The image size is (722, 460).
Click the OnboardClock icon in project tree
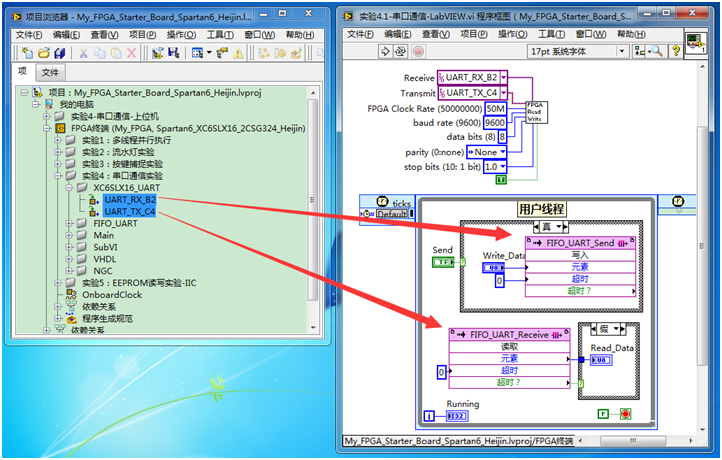pyautogui.click(x=71, y=294)
